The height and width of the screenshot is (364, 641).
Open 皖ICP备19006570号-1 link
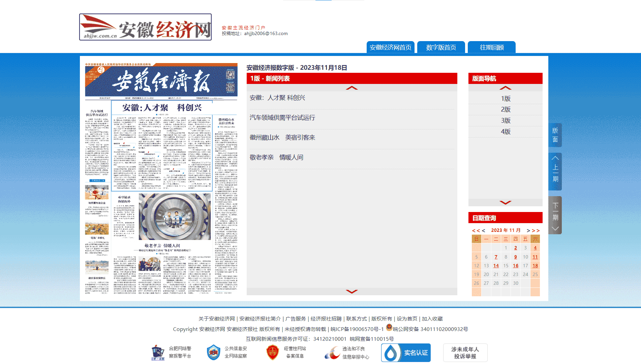[357, 329]
